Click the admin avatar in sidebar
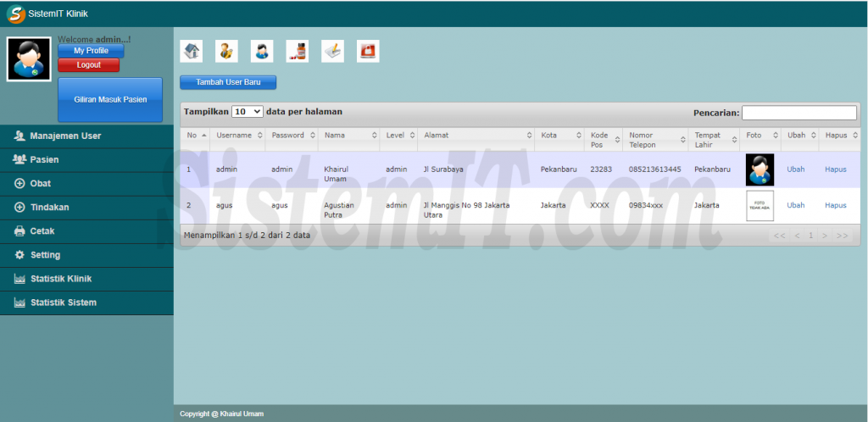Viewport: 868px width, 422px height. coord(30,59)
